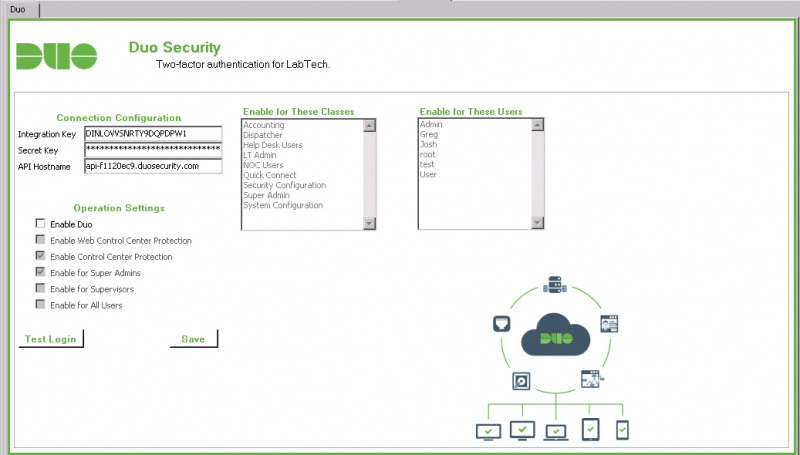This screenshot has height=455, width=800.
Task: Click the laptop icon with checkmark
Action: click(x=556, y=433)
